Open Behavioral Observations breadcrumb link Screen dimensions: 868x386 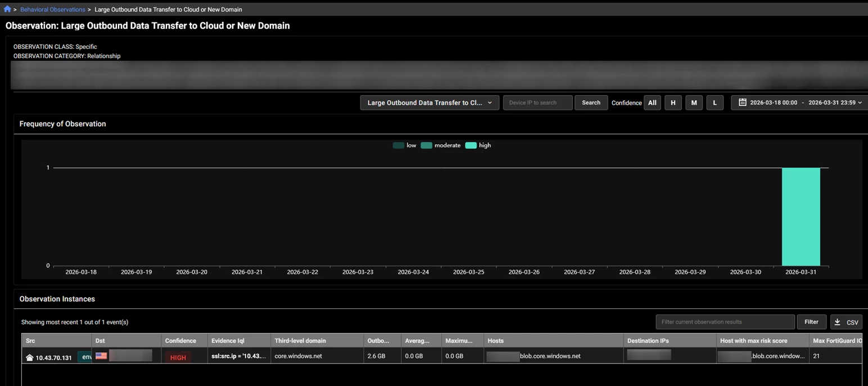tap(53, 10)
